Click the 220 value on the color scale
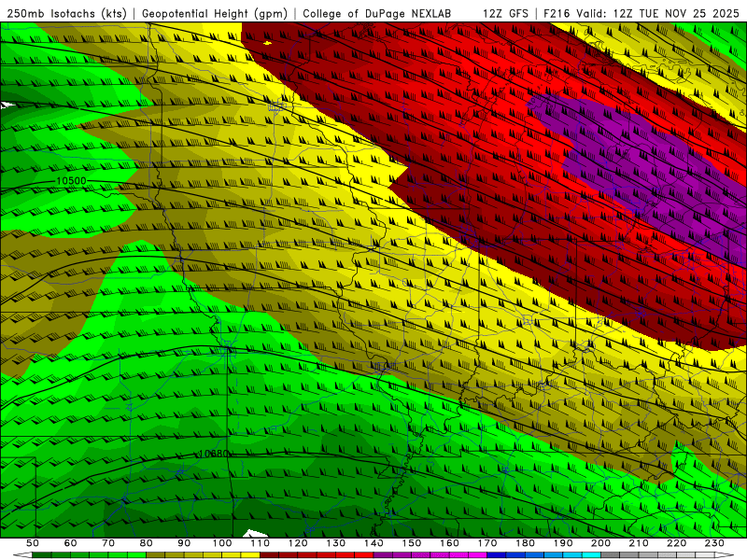The width and height of the screenshot is (747, 560). point(677,543)
